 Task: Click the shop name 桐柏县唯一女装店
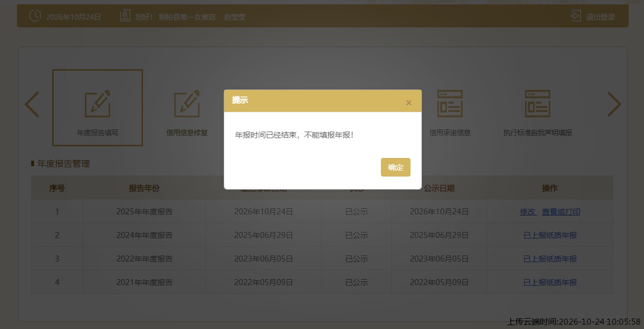coord(187,17)
